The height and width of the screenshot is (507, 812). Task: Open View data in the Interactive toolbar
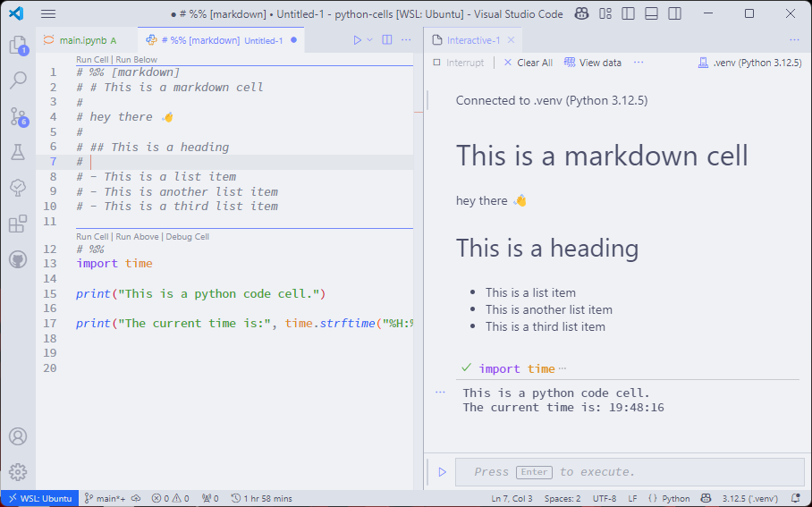point(593,63)
